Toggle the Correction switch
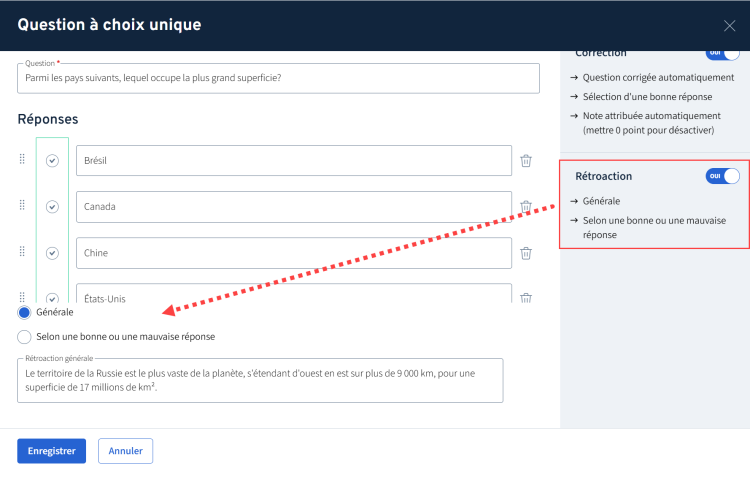This screenshot has width=750, height=477. pos(722,53)
